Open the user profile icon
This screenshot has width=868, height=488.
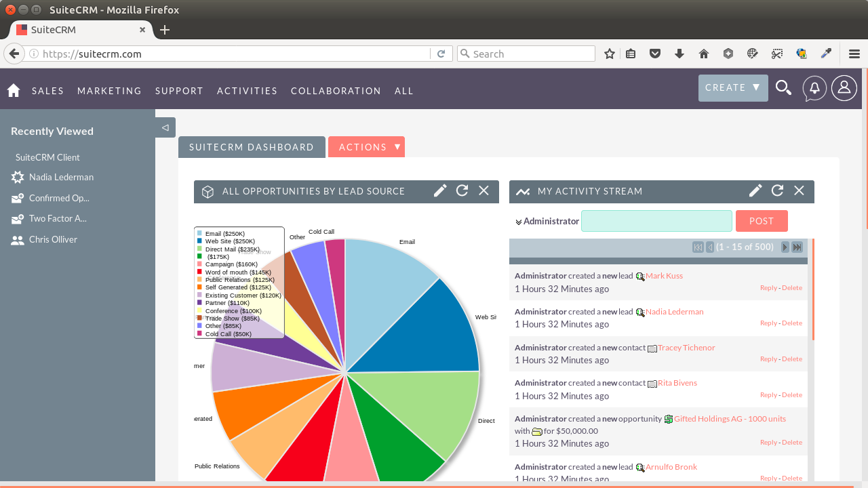pyautogui.click(x=844, y=87)
